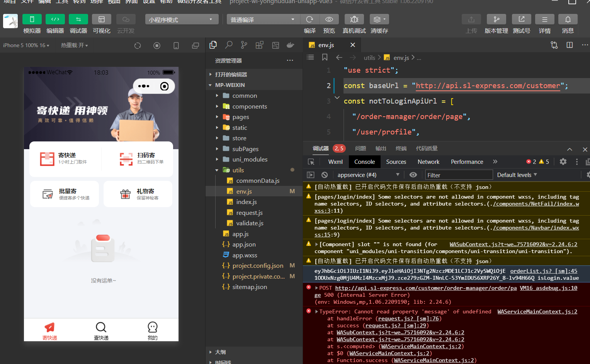Tap 扫码寄 scan-to-ship card in simulator
590x364 pixels.
[141, 158]
